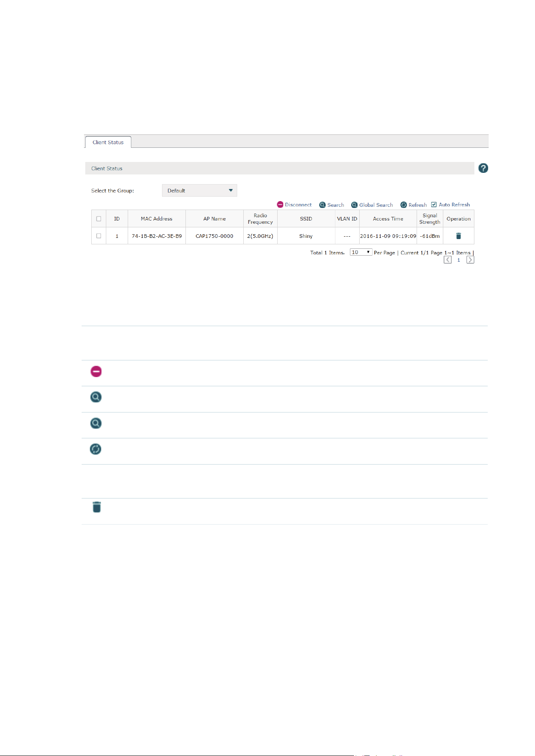The height and width of the screenshot is (756, 535).
Task: Click access time 2016-11-09 09:19:09
Action: coord(388,236)
